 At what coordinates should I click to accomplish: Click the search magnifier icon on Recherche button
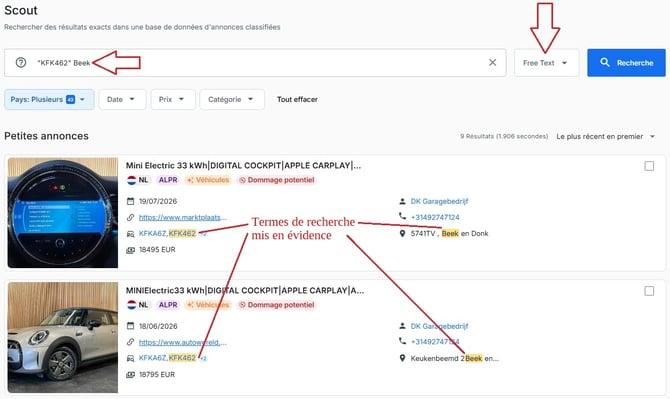coord(605,62)
